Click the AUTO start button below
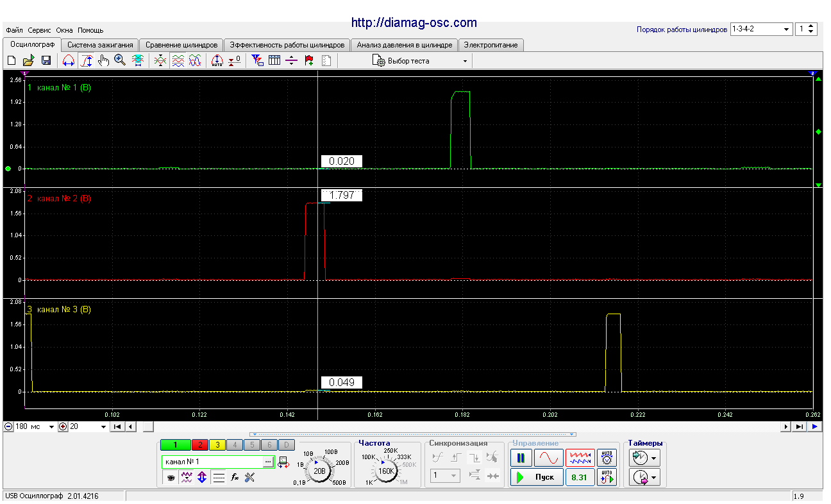The height and width of the screenshot is (504, 831). click(607, 477)
